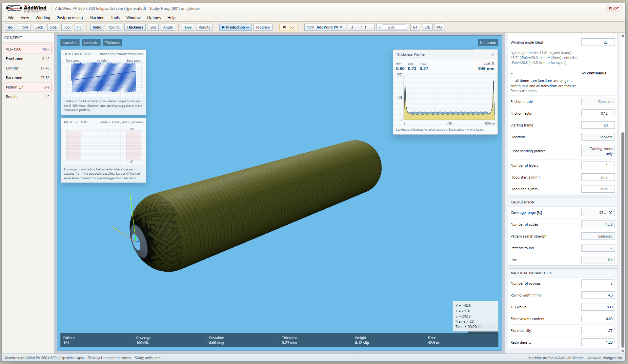Switch to Side view
The height and width of the screenshot is (364, 628).
pos(53,27)
